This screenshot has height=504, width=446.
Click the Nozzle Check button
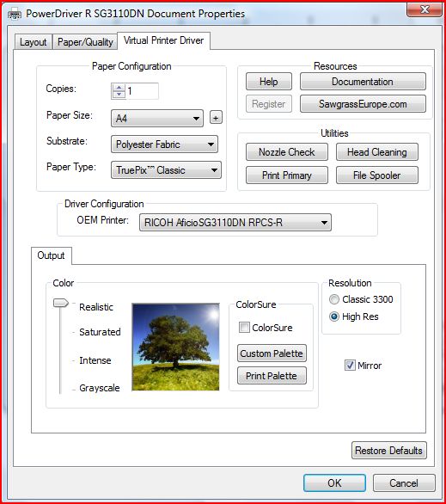tap(287, 152)
